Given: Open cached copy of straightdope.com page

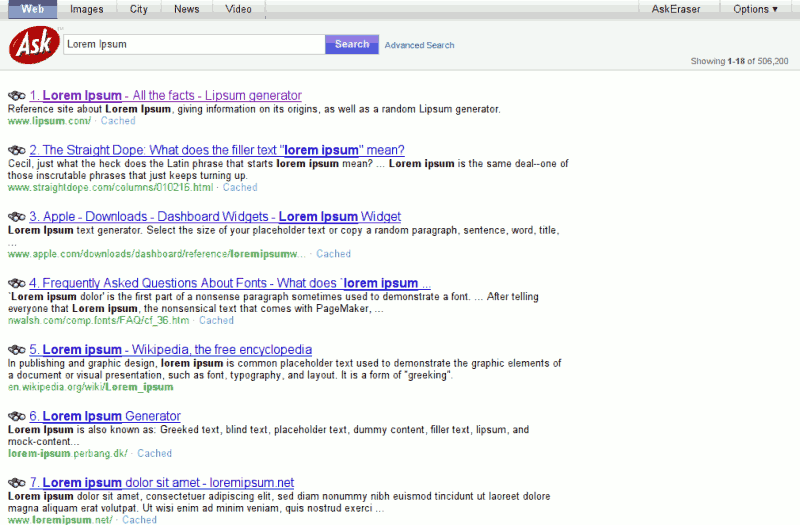Looking at the screenshot, I should (x=240, y=187).
